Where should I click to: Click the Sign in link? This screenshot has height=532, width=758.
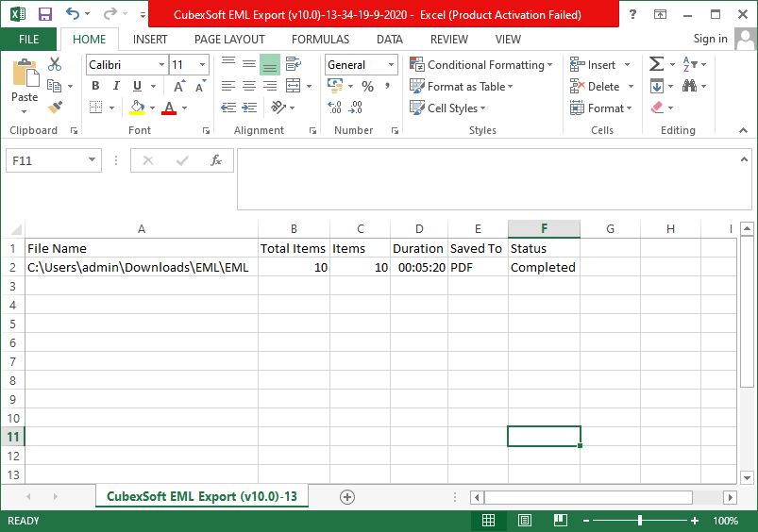pos(710,40)
